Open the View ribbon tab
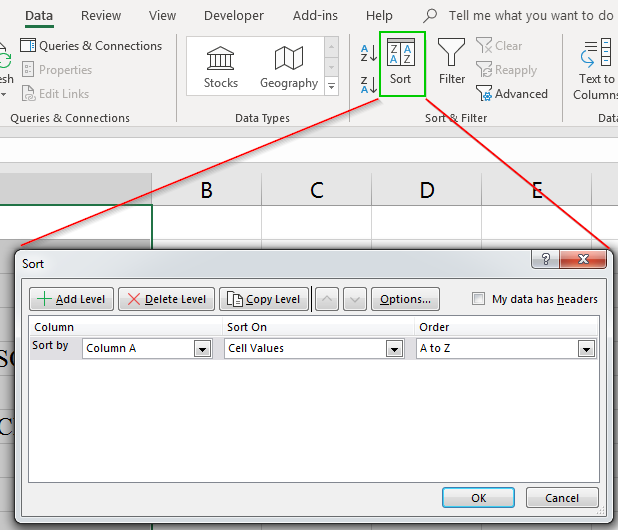The image size is (618, 530). tap(162, 16)
